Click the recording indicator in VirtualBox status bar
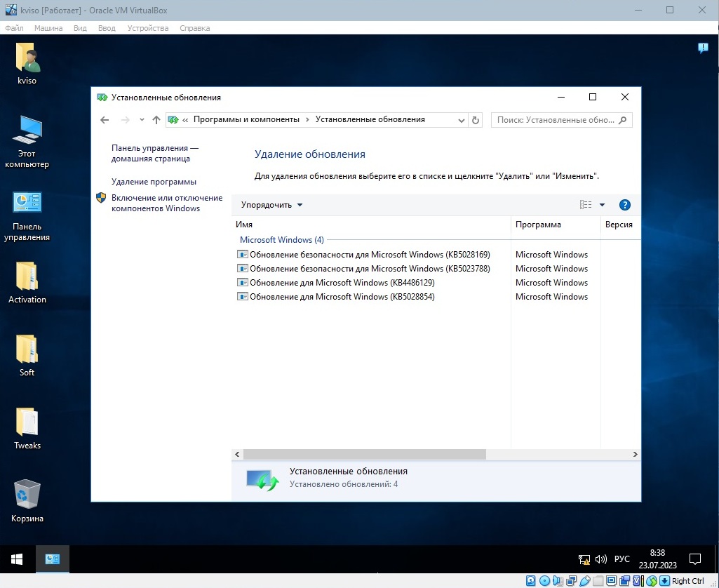719x588 pixels. click(624, 581)
